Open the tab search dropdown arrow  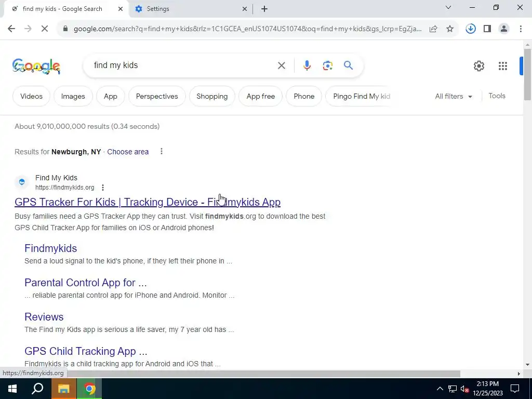point(448,7)
